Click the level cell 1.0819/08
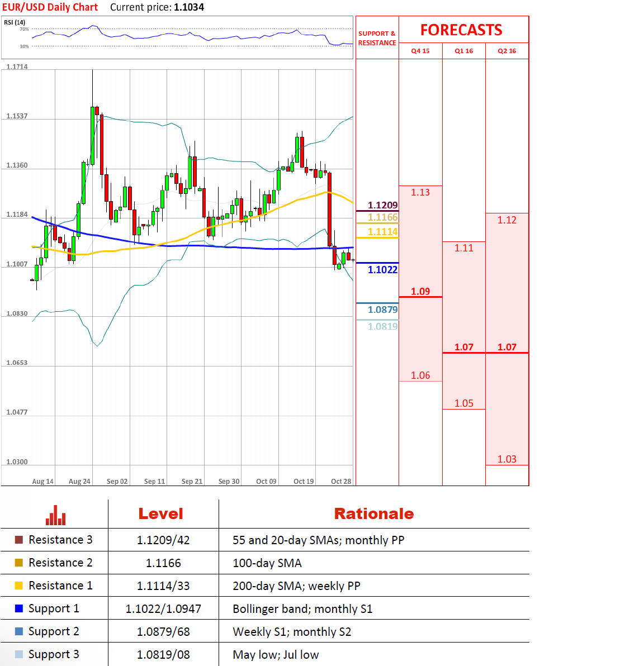Viewport: 644px width, 666px height. coord(163,655)
